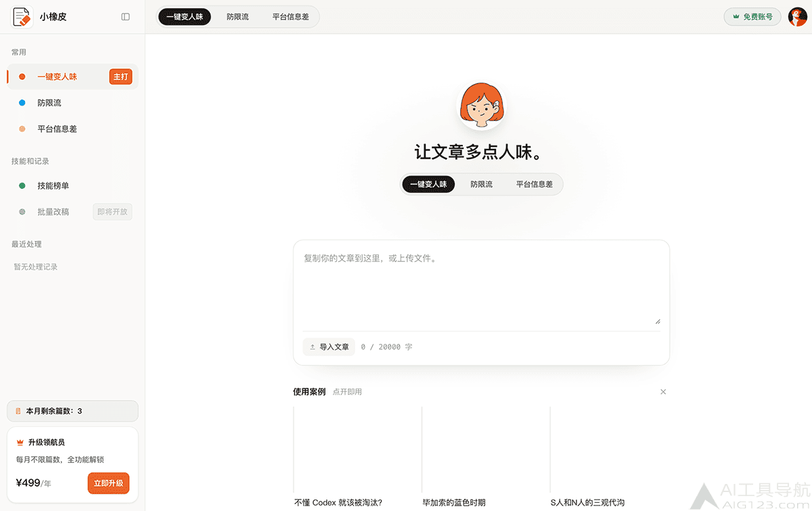Click the 暂无处理记录 empty state text
The width and height of the screenshot is (812, 511).
coord(36,267)
